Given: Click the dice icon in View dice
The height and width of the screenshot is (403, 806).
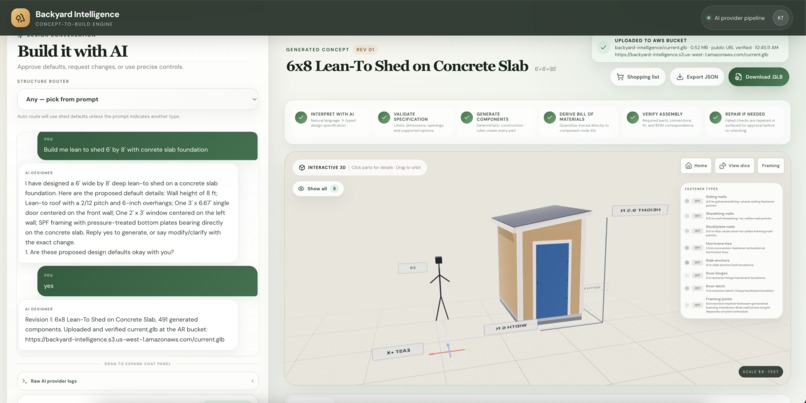Looking at the screenshot, I should 722,166.
